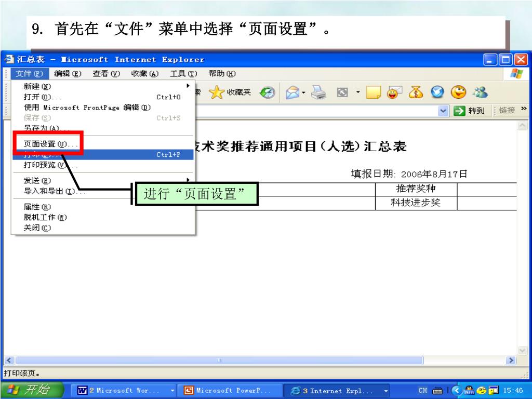This screenshot has height=399, width=532.
Task: Click the 转到 Go button
Action: (469, 111)
